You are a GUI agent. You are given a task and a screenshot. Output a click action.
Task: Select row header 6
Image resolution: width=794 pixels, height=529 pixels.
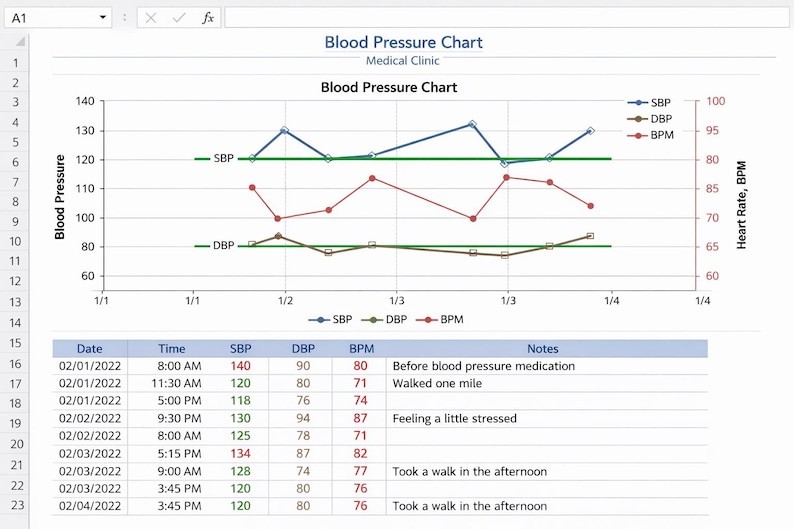pos(15,162)
